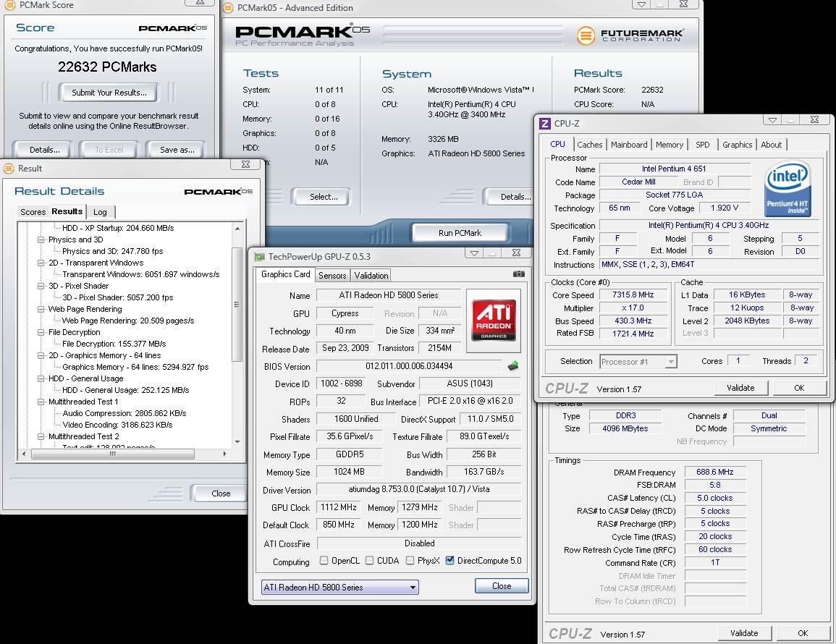Click the GPU-Z title bar icon
Screen dimensions: 836x644
coord(260,256)
